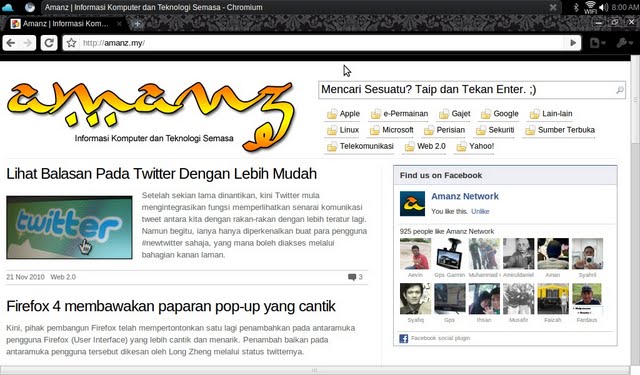Open the Sumber Terbuka category
This screenshot has height=375, width=640.
pos(560,130)
